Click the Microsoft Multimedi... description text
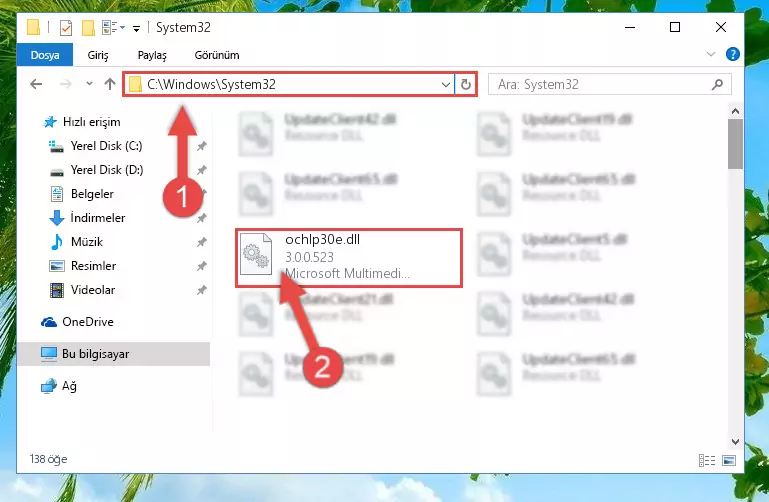This screenshot has width=769, height=502. click(x=347, y=273)
